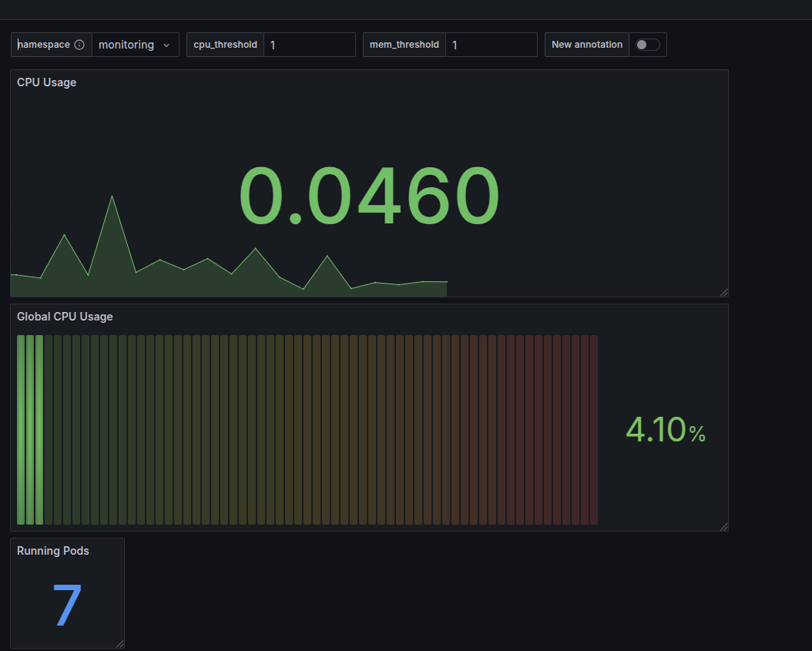Screen dimensions: 812x651
Task: Click the chevron arrow beside monitoring
Action: coord(166,45)
